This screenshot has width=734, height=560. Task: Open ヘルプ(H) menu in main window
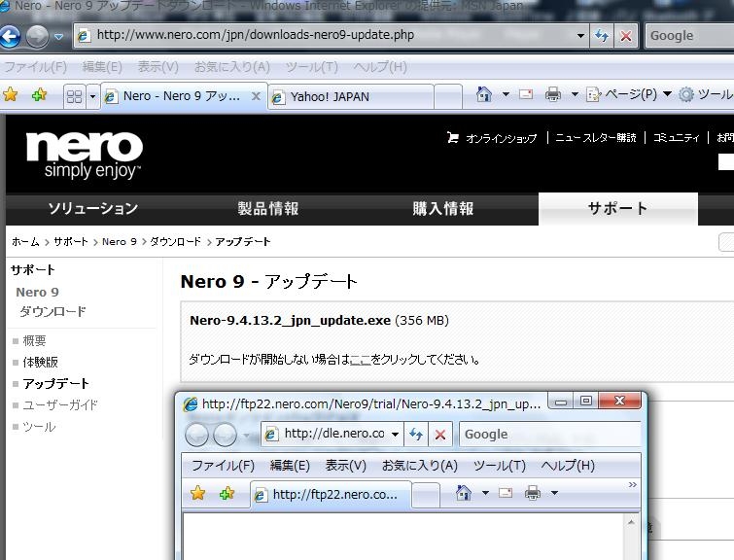point(380,66)
